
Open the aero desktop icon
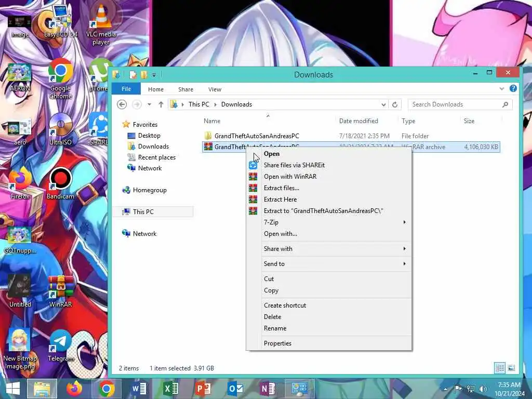(x=20, y=132)
